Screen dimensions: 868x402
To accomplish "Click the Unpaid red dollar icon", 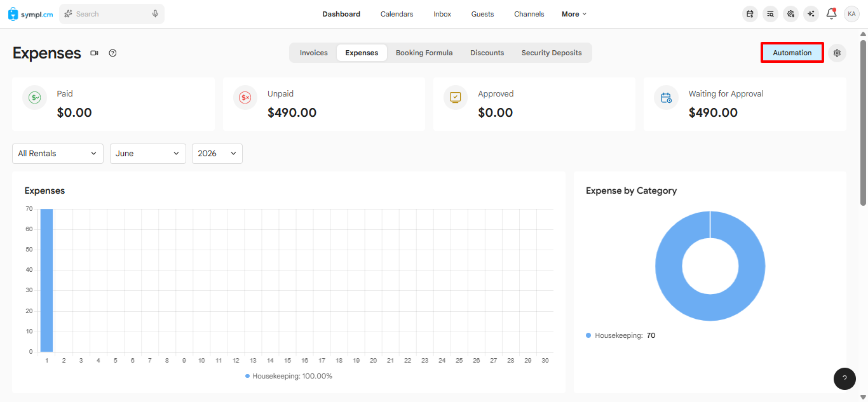I will click(245, 97).
